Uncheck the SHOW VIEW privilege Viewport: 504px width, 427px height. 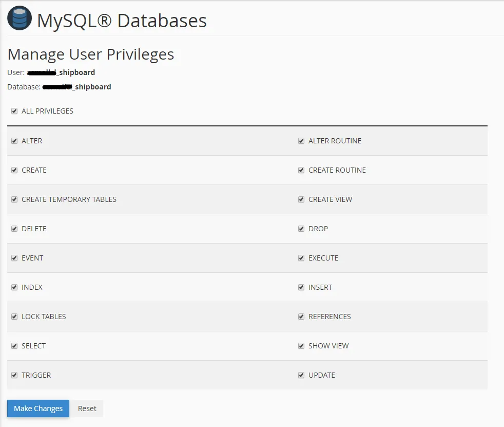coord(301,346)
